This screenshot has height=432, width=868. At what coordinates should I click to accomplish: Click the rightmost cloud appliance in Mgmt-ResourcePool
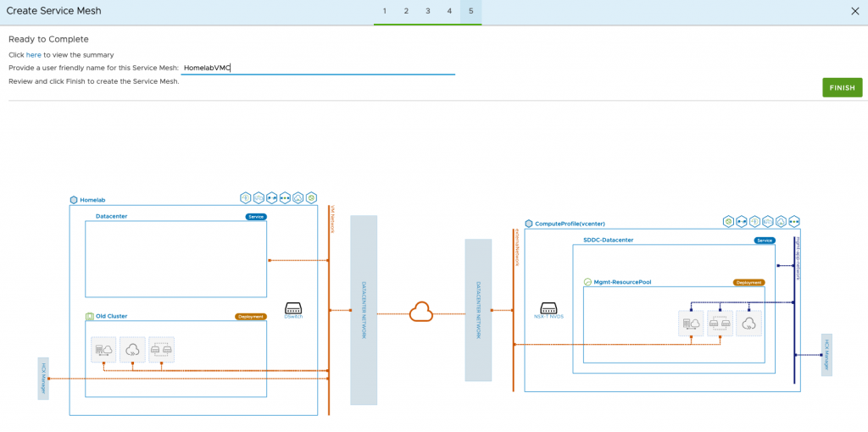748,323
